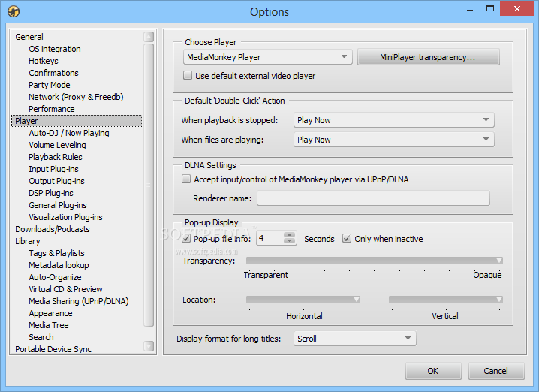
Task: Open Playback Rules page
Action: pos(56,157)
